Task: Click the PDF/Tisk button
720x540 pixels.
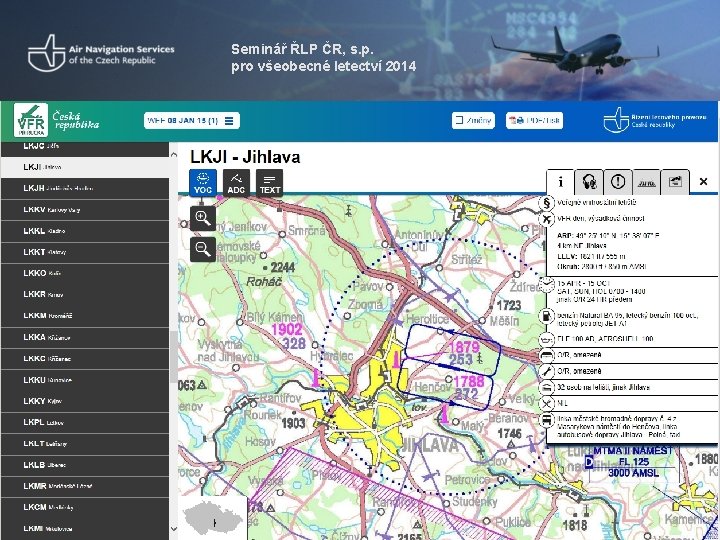Action: (x=534, y=121)
